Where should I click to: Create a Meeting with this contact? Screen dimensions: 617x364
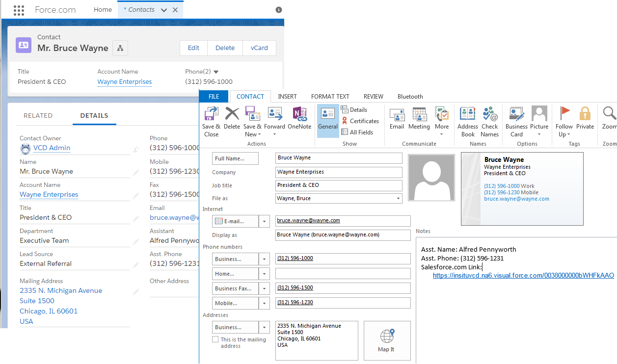coord(419,120)
